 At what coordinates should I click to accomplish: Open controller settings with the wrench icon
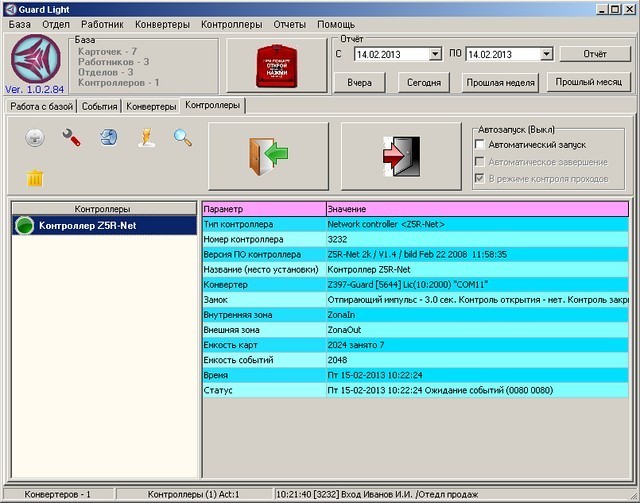click(x=71, y=139)
